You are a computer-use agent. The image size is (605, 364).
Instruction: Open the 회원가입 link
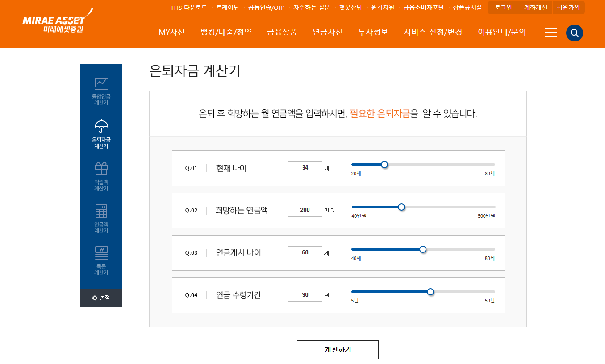(568, 8)
